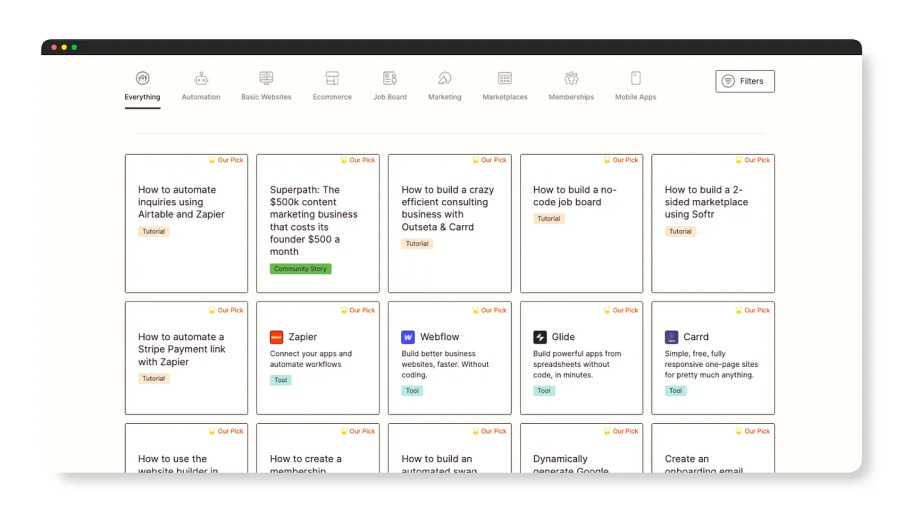Image resolution: width=904 pixels, height=512 pixels.
Task: Click the Memberships icon
Action: 571,78
